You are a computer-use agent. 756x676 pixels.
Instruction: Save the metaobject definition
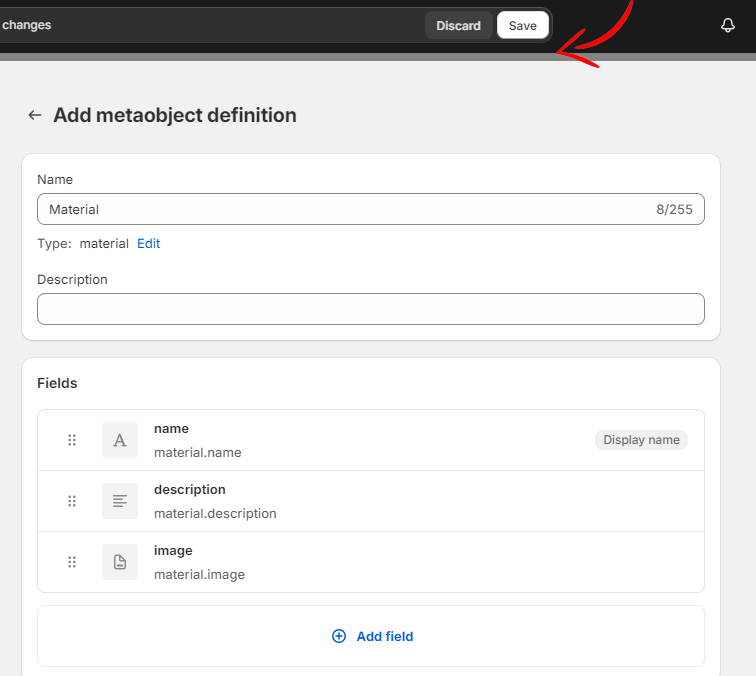(522, 26)
